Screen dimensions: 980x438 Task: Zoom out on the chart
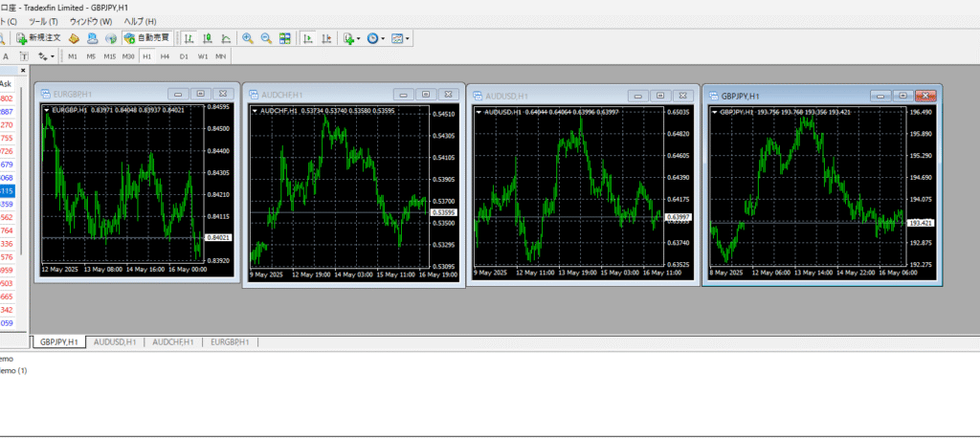[x=266, y=38]
